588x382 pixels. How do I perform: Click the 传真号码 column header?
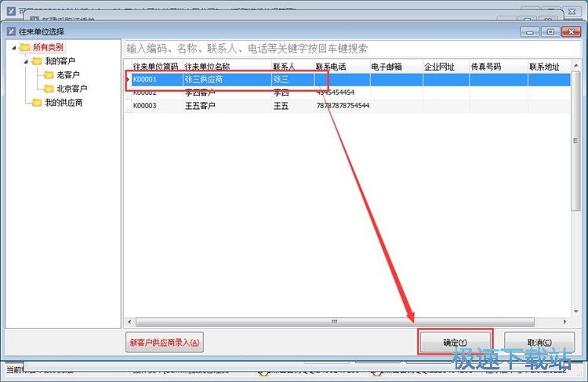(499, 67)
